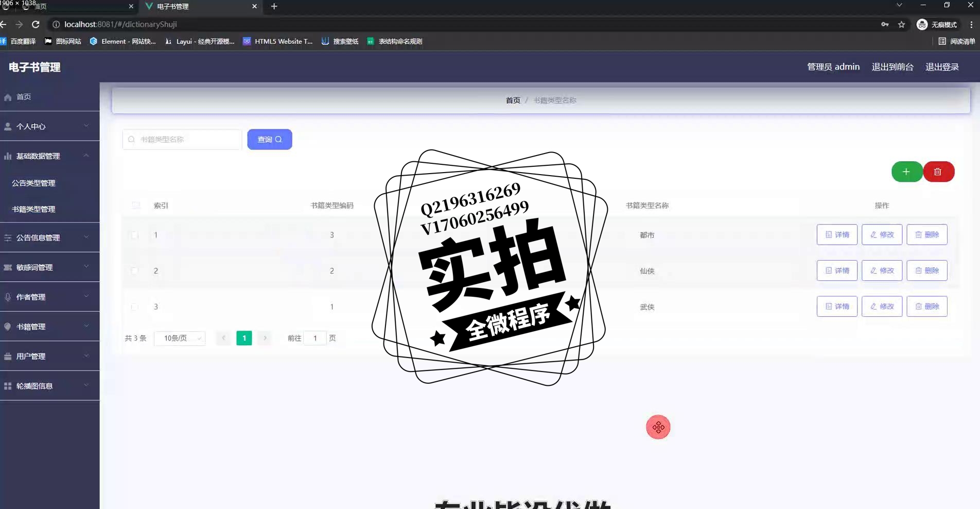Collapse the 基础数据管理 sidebar menu
Viewport: 980px width, 509px height.
tap(49, 156)
